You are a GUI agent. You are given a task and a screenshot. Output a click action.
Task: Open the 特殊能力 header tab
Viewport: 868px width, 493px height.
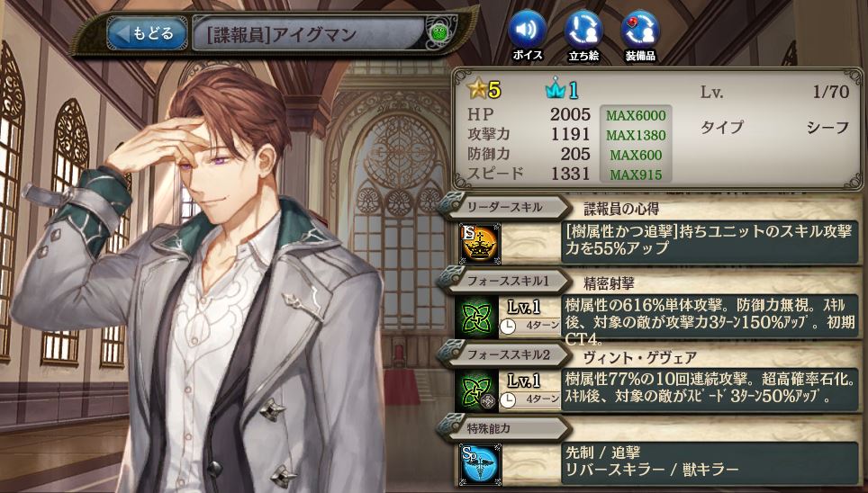point(503,428)
